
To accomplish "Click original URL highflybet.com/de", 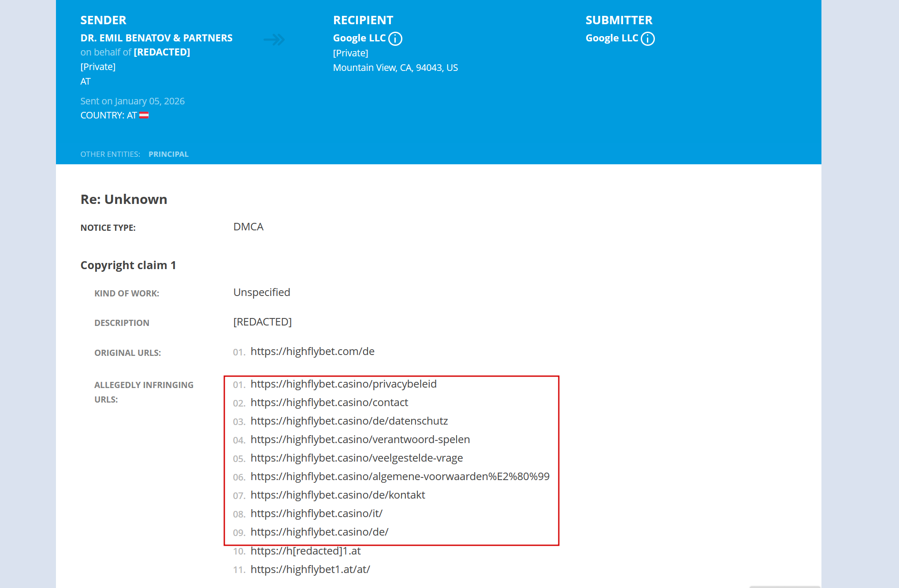I will coord(312,351).
